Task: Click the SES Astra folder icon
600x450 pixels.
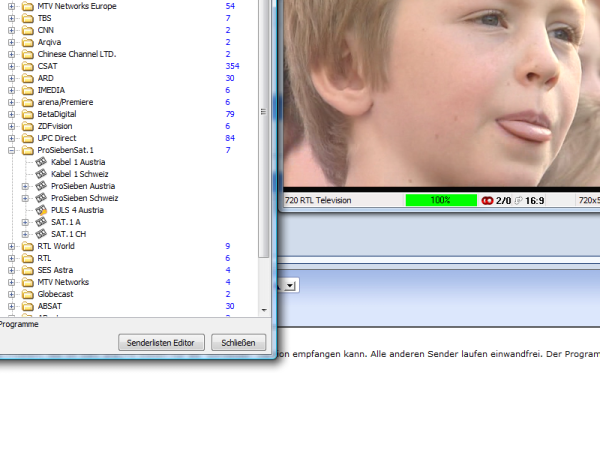Action: (28, 270)
